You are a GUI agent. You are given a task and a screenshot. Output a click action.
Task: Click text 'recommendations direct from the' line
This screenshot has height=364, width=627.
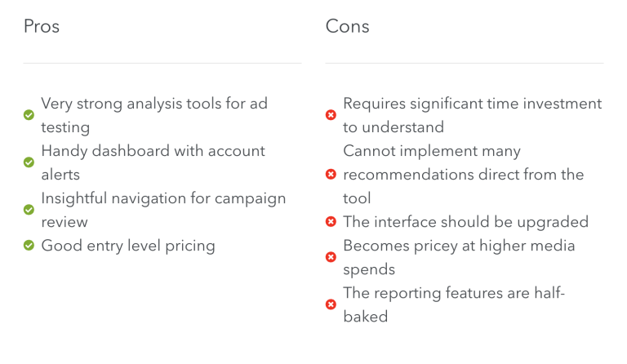coord(464,175)
